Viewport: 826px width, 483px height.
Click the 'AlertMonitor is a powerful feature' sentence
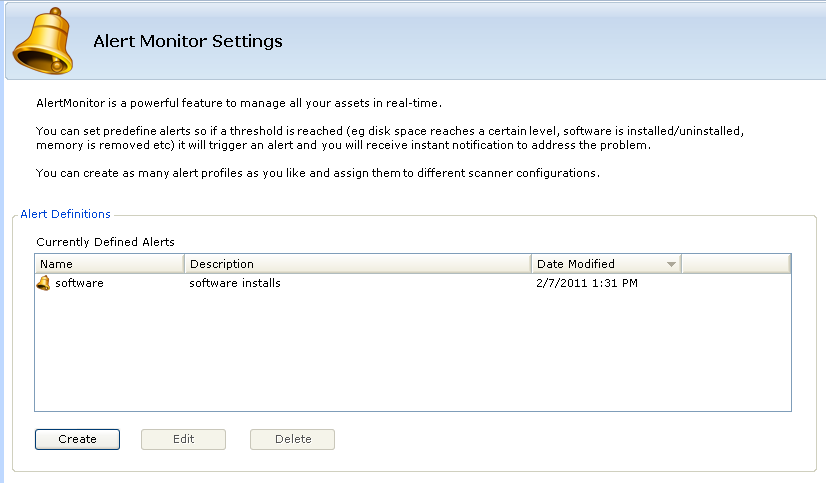click(x=239, y=103)
